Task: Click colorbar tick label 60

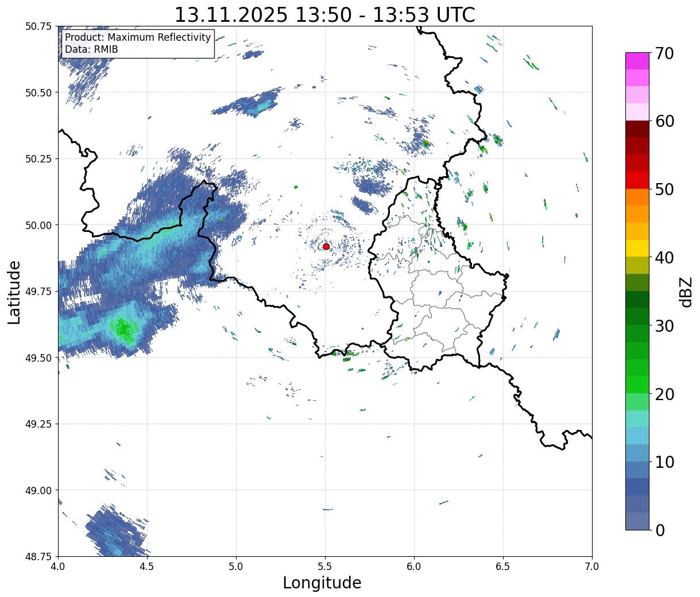Action: (664, 121)
